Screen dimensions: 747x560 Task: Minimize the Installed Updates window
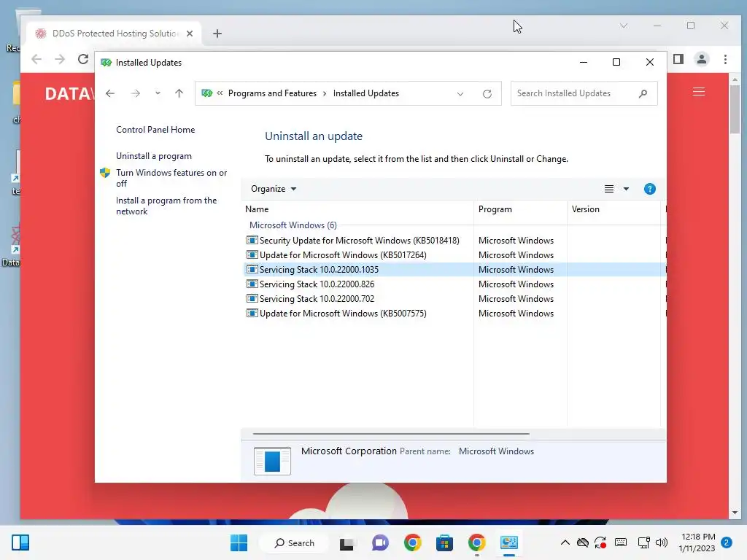[584, 63]
